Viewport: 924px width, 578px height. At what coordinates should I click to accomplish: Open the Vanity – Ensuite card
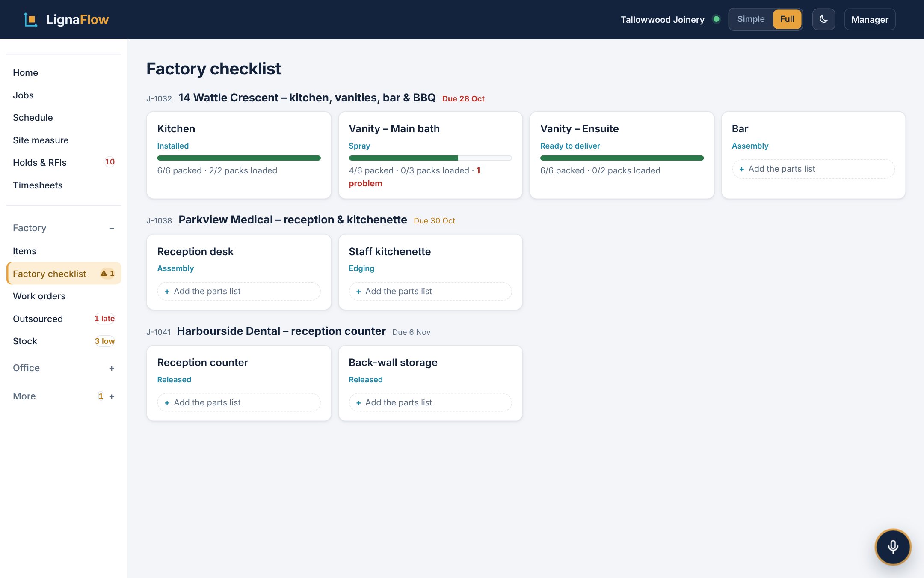pos(622,155)
